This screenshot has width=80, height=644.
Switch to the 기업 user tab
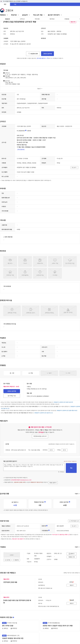point(15,4)
